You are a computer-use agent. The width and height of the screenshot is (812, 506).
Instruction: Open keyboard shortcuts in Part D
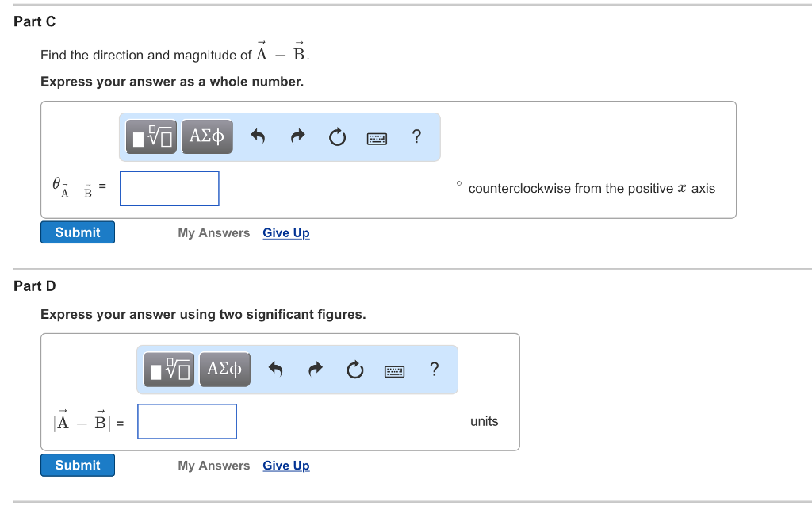(x=394, y=370)
